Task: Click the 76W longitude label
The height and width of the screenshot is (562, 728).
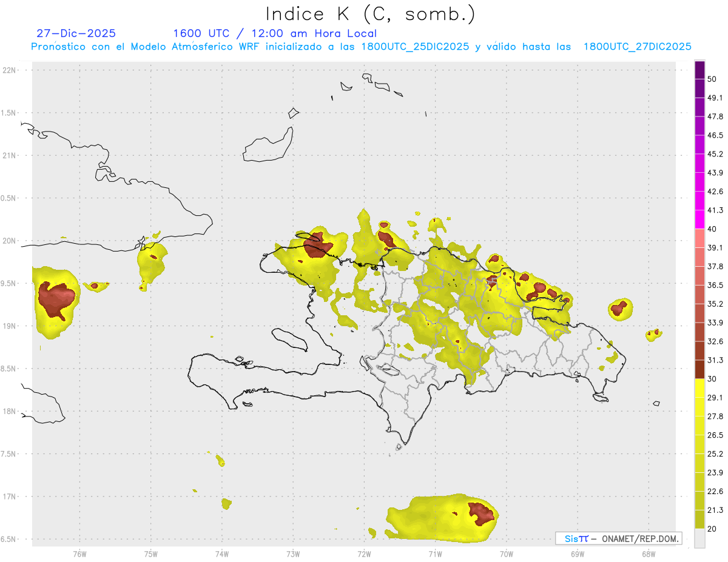Action: point(79,554)
